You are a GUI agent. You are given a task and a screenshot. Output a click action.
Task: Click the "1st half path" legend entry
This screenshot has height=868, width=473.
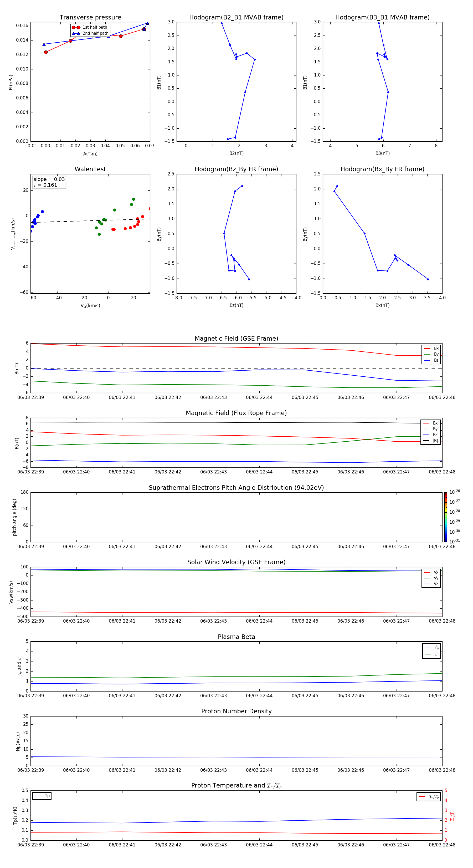coord(90,27)
